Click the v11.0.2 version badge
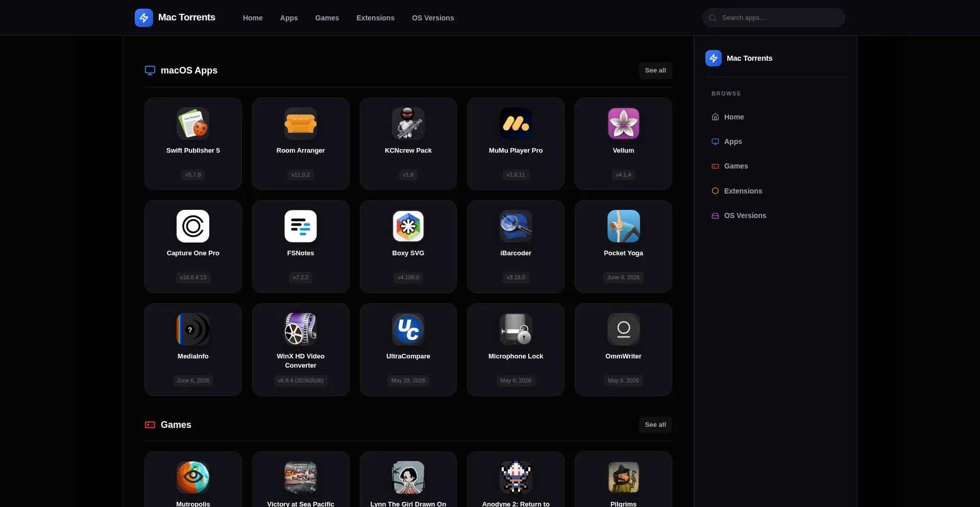 tap(301, 175)
